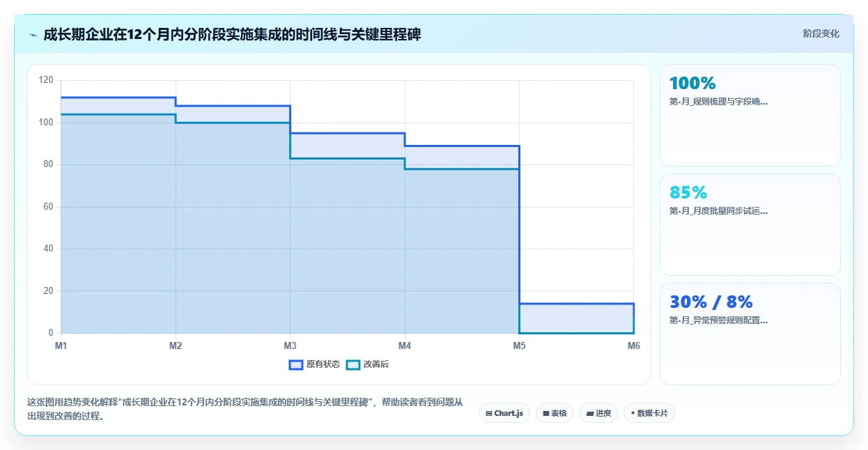Click the M6 axis label
Image resolution: width=868 pixels, height=450 pixels.
(x=633, y=346)
